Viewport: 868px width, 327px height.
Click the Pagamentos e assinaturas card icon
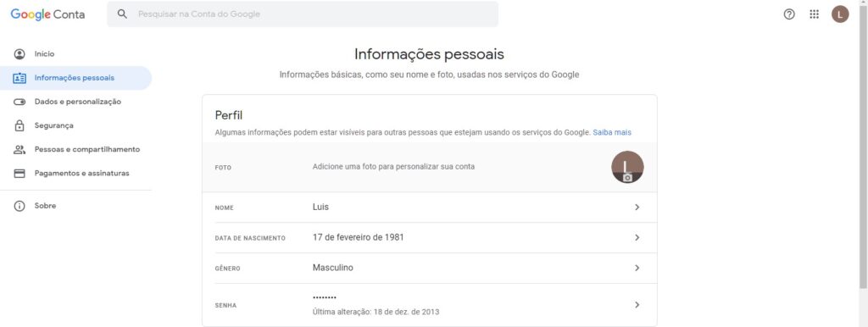click(19, 173)
